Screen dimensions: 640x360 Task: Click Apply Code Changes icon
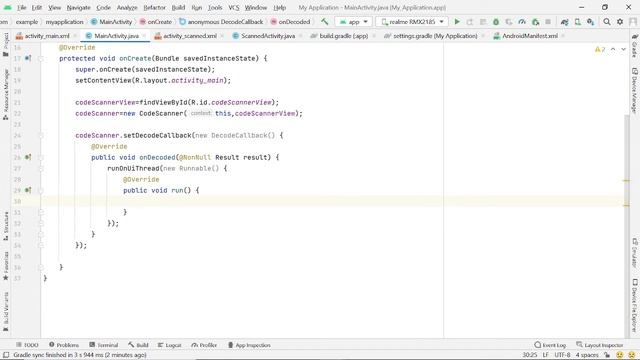[x=483, y=22]
